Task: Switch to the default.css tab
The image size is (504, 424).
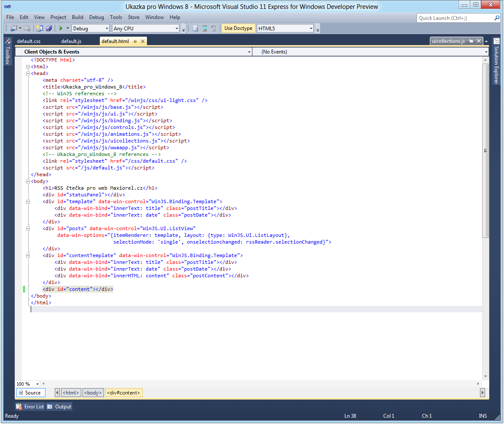Action: 29,41
